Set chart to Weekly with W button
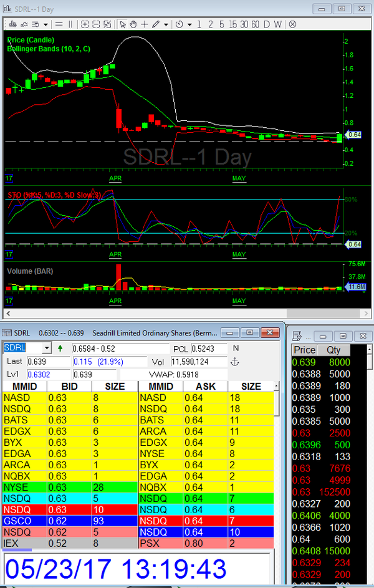This screenshot has width=374, height=588. click(277, 24)
